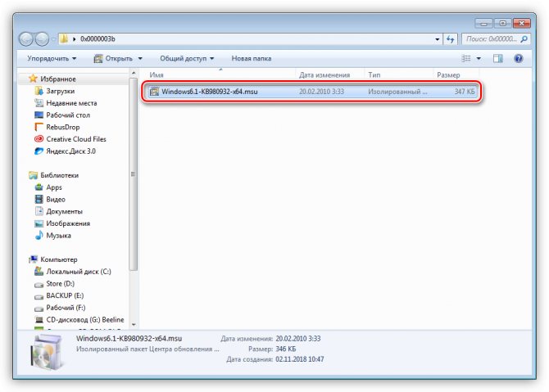Open Локальный диск (C:)
Screen dimensions: 549x392
[x=79, y=272]
